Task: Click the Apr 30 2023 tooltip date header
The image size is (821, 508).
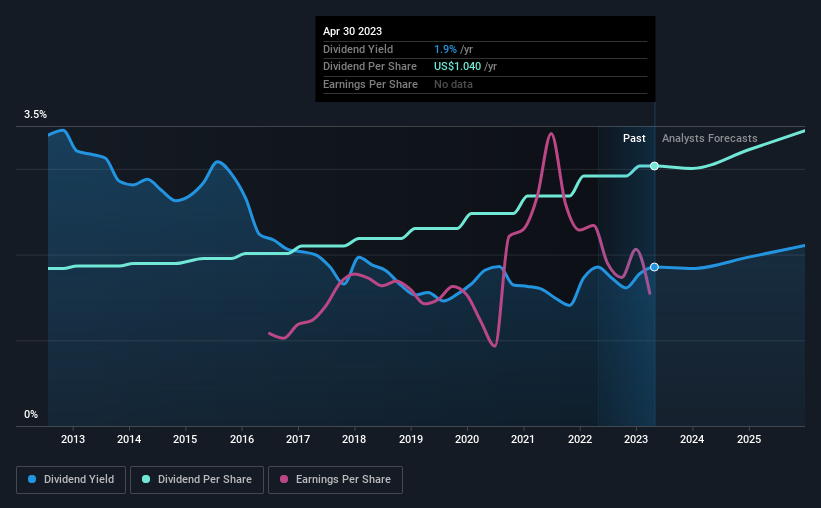Action: [352, 31]
